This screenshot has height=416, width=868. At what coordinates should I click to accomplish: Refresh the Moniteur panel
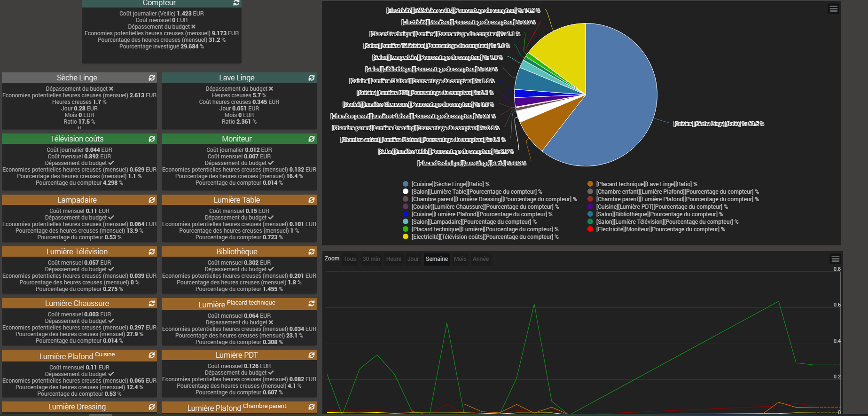coord(312,139)
